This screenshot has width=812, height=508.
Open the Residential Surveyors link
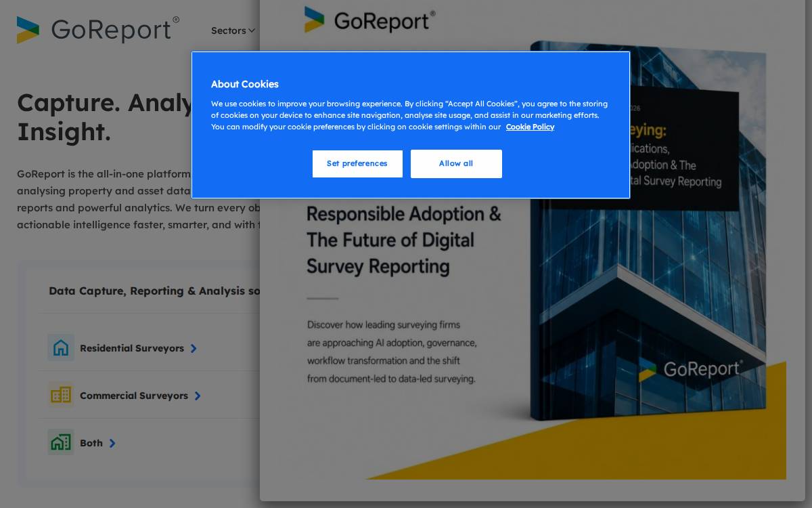tap(132, 348)
